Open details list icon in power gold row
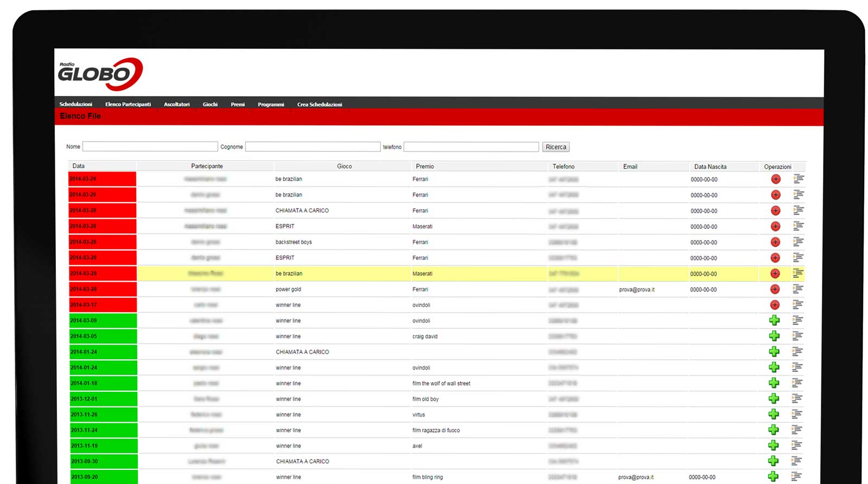868x484 pixels. (x=798, y=289)
